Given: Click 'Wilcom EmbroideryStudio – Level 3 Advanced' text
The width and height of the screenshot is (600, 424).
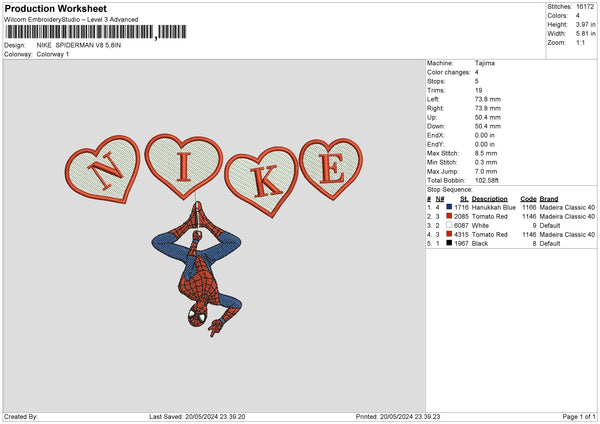Looking at the screenshot, I should [71, 20].
